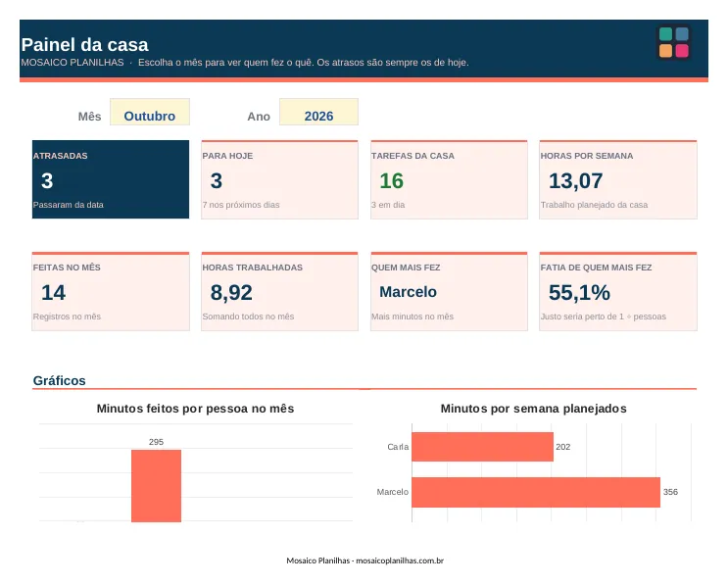The image size is (728, 585).
Task: Click 'Minutos feitos por pessoa no mês' chart title
Action: (195, 409)
